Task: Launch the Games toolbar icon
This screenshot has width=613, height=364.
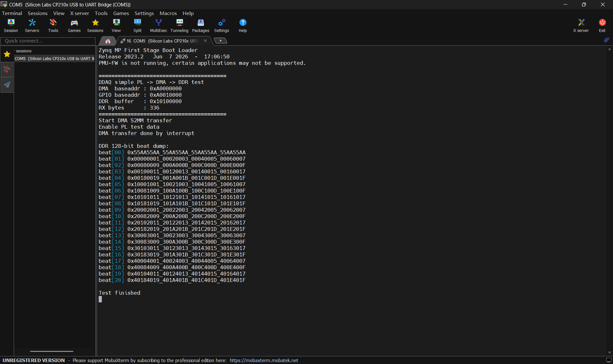Action: click(74, 26)
